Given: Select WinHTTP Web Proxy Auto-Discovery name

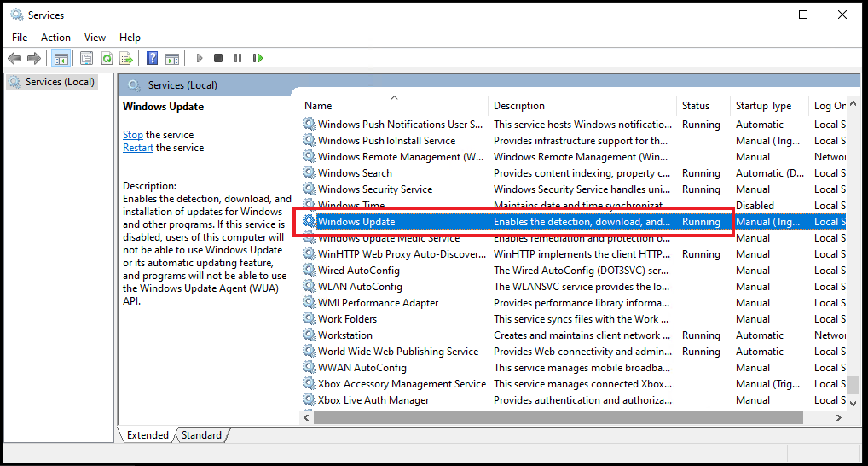Looking at the screenshot, I should 402,253.
